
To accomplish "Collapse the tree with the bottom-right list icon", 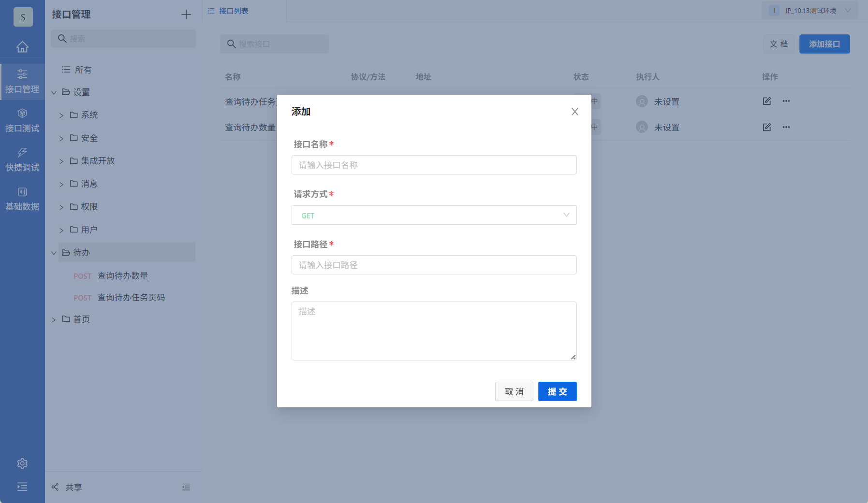I will [186, 487].
